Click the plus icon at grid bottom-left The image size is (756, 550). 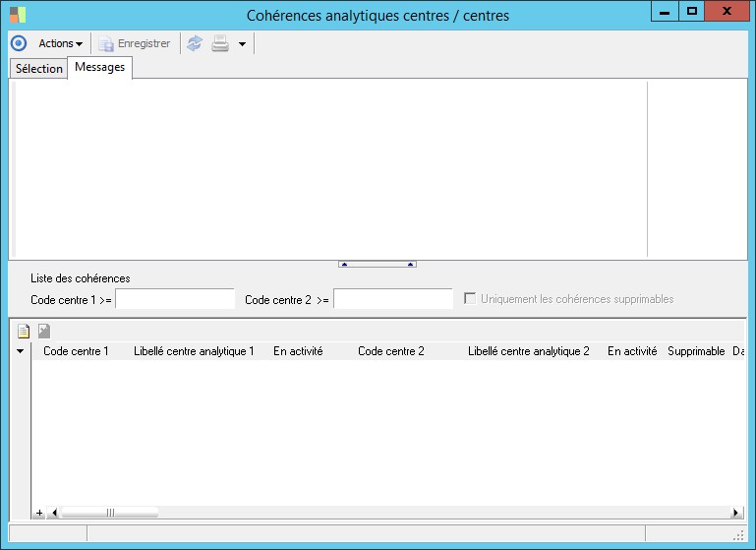[x=39, y=513]
